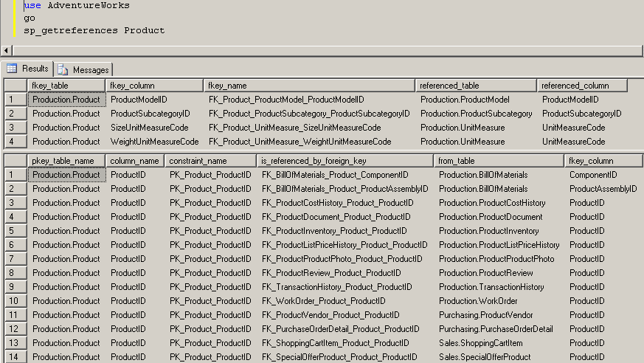This screenshot has width=644, height=363.
Task: Click the highlighted Production.Product cell in lower grid row 1
Action: tap(66, 175)
